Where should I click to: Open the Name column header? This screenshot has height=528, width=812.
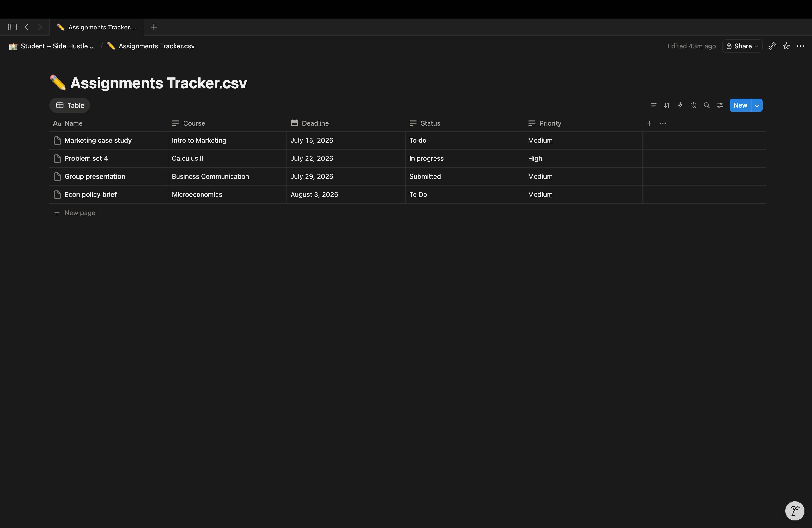coord(109,123)
